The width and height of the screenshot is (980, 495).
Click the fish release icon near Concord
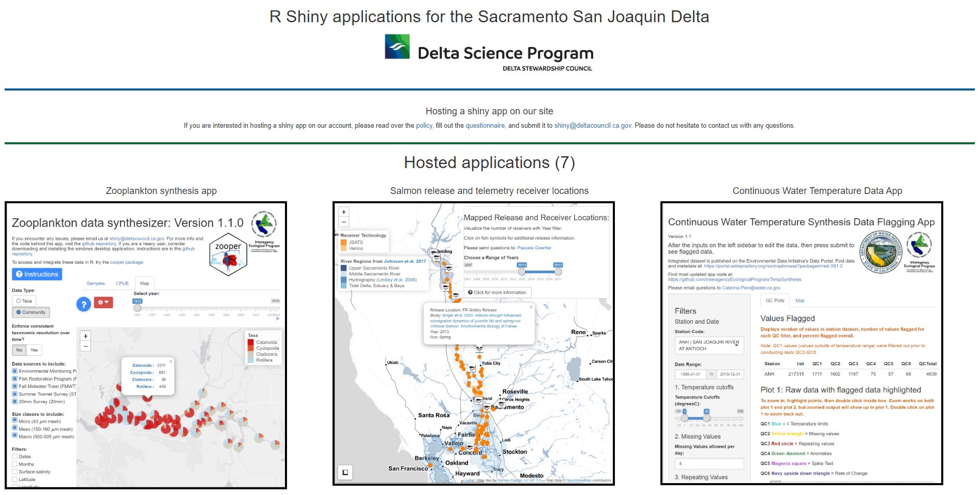(470, 448)
